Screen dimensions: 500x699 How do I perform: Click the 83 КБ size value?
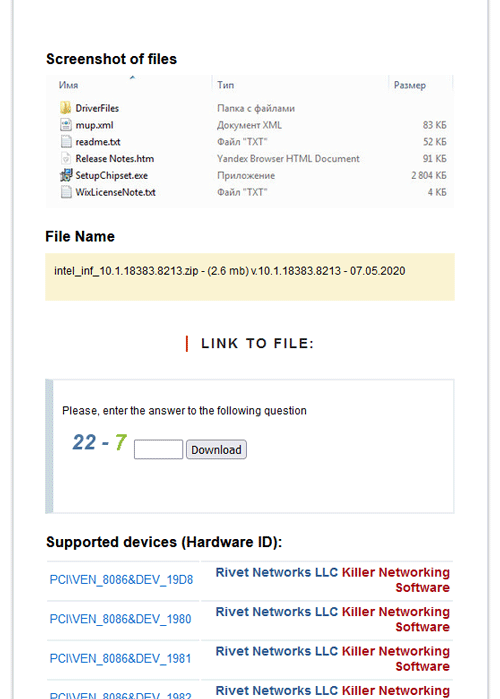pos(434,125)
